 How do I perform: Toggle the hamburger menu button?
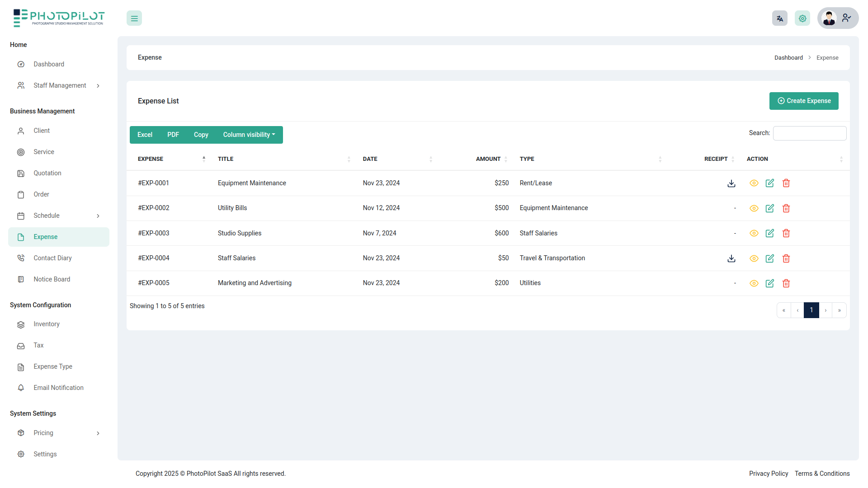(x=134, y=18)
